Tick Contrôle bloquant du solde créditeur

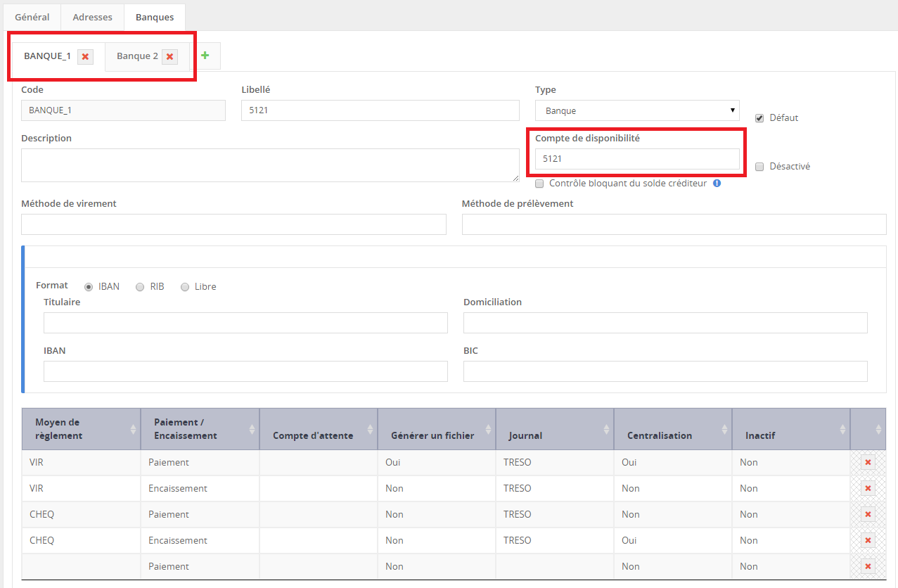point(539,184)
